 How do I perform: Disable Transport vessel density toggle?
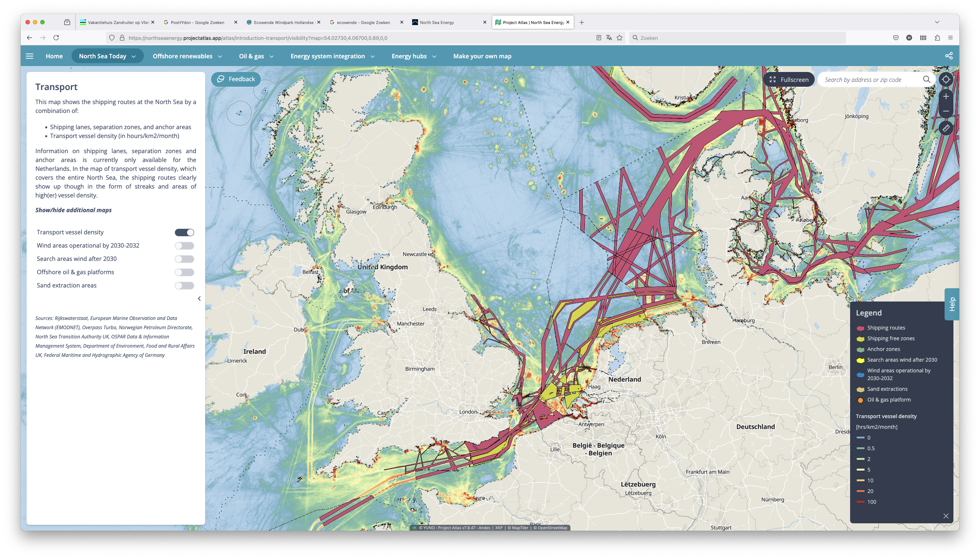click(x=184, y=232)
